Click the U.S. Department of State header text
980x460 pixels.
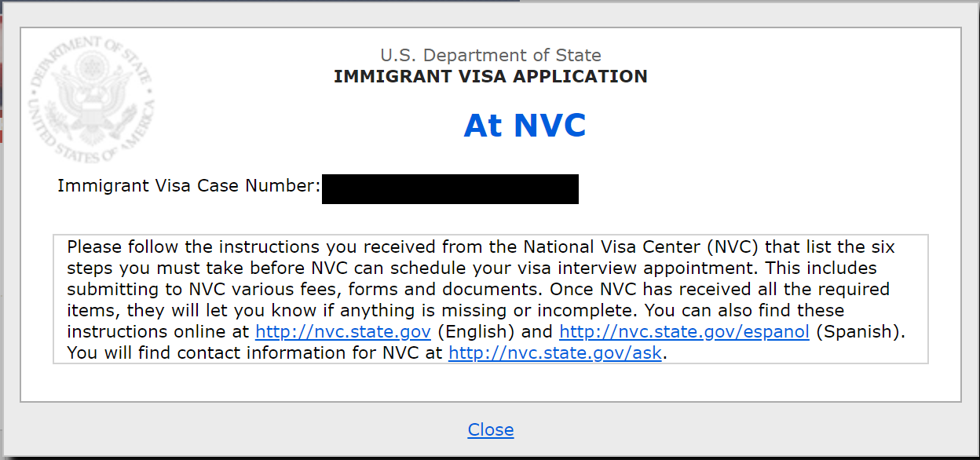click(491, 56)
